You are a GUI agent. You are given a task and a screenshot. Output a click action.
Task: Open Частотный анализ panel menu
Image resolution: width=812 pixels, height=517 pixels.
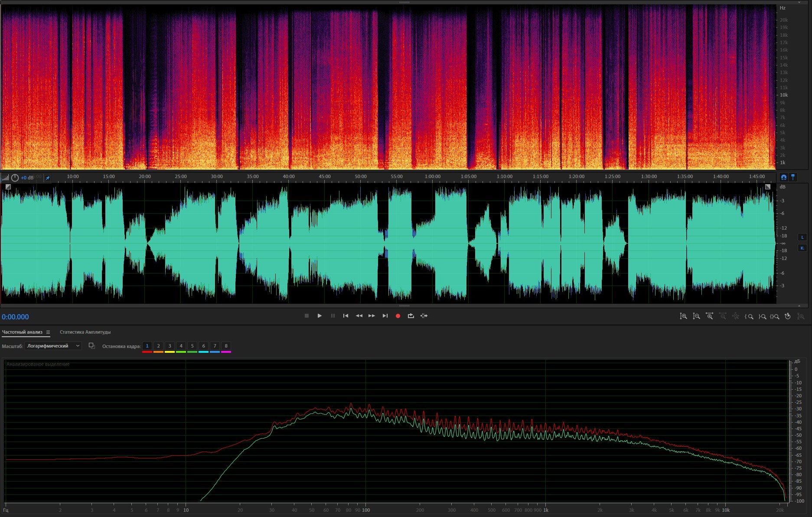(x=48, y=332)
